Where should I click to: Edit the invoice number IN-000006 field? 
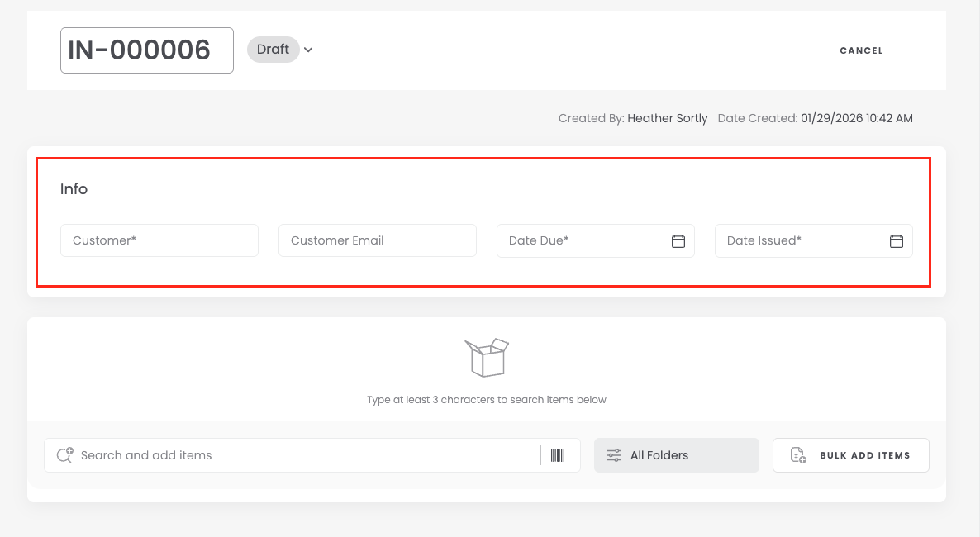[146, 50]
